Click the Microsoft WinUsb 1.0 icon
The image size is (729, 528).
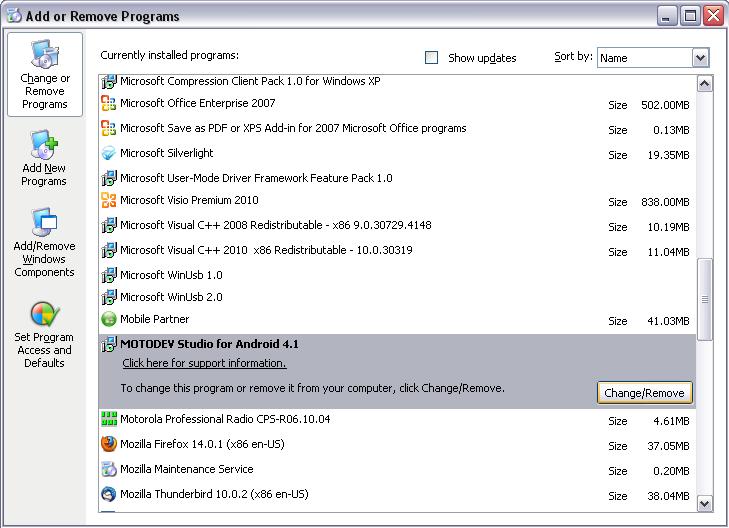click(x=109, y=275)
